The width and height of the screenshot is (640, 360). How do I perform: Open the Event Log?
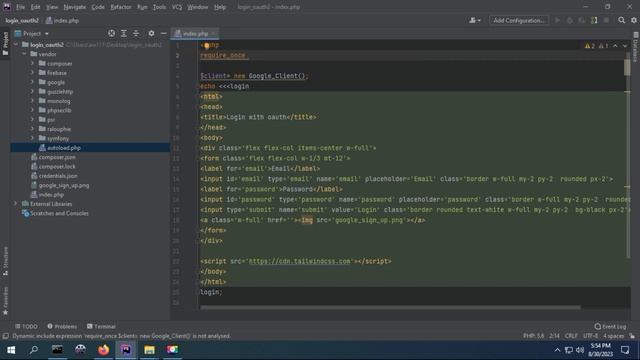click(x=610, y=327)
